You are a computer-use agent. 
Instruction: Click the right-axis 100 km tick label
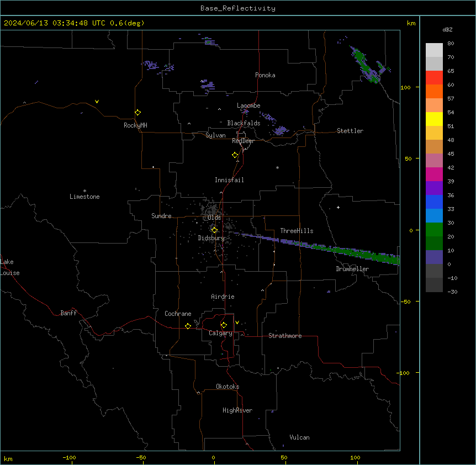(x=405, y=87)
